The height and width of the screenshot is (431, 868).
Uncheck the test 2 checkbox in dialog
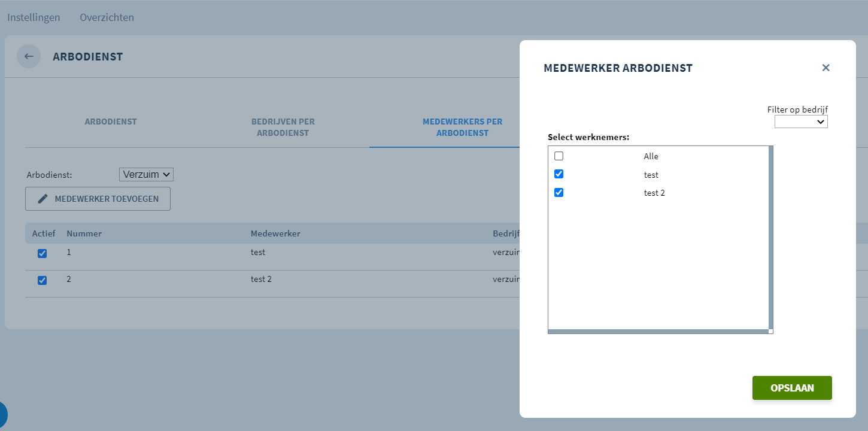(x=559, y=193)
